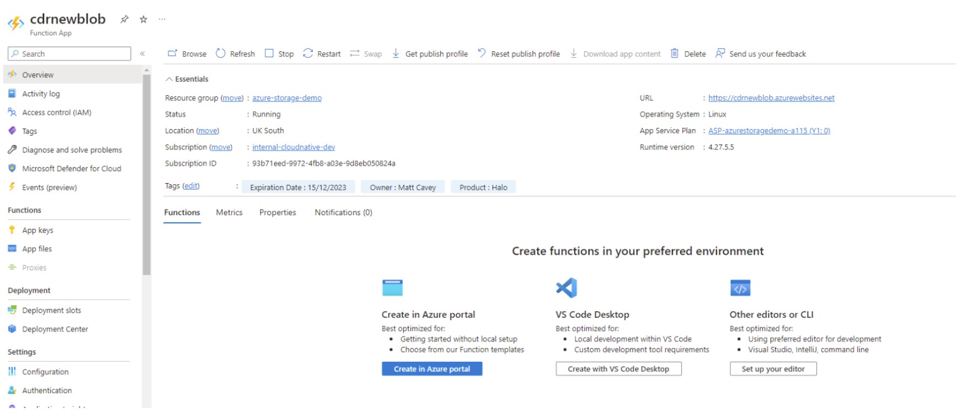980x418 pixels.
Task: Click Create in Azure portal button
Action: [x=432, y=369]
